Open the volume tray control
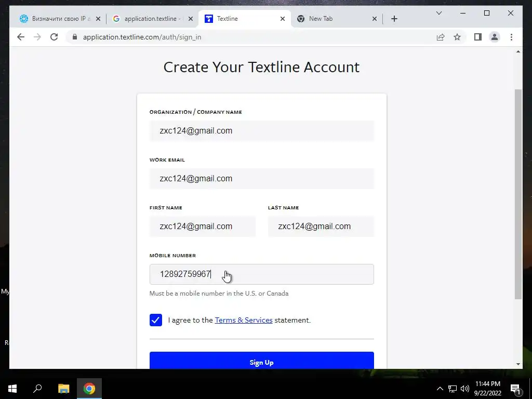Viewport: 532px width, 399px height. tap(465, 389)
